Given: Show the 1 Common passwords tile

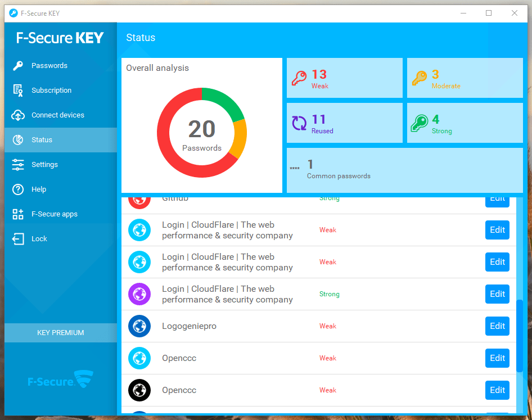Looking at the screenshot, I should point(405,170).
